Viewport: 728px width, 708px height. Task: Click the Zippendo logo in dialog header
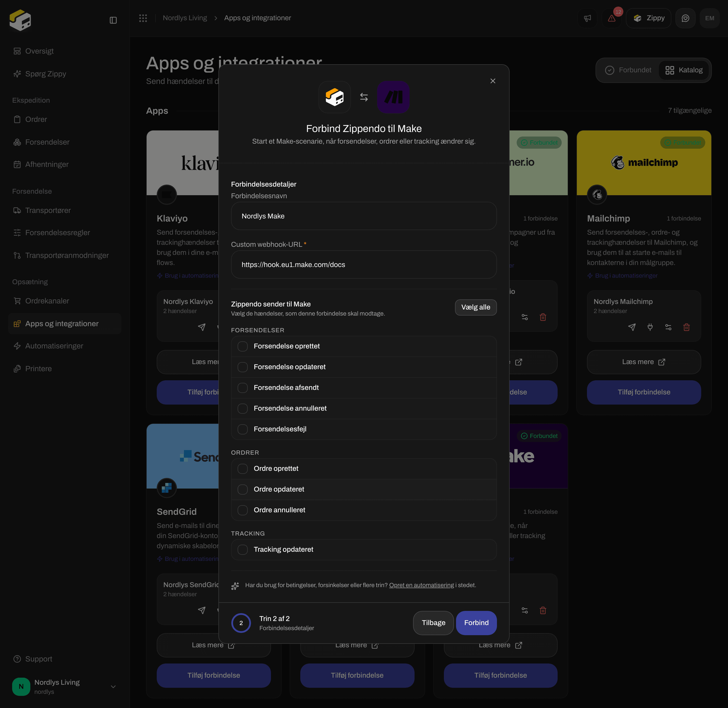[334, 97]
